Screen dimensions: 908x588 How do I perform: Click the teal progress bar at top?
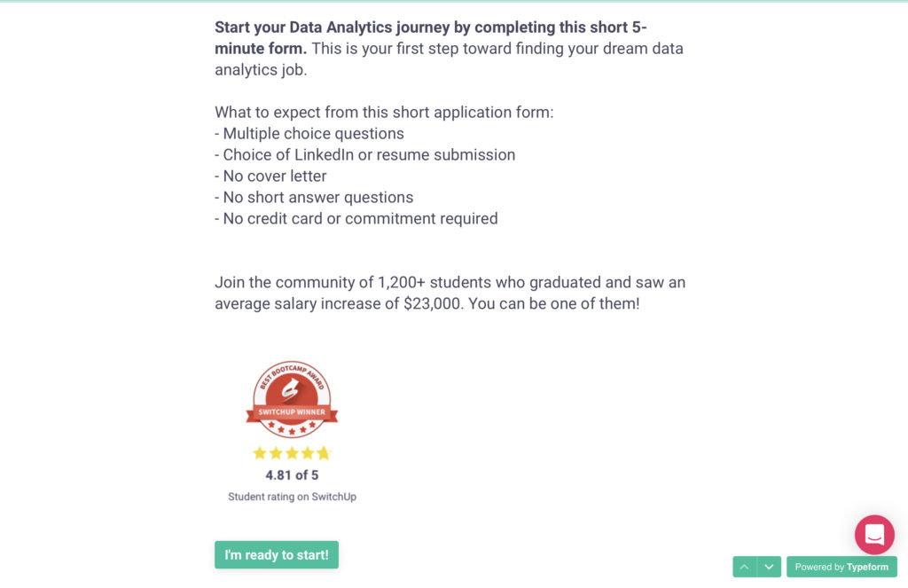(454, 2)
